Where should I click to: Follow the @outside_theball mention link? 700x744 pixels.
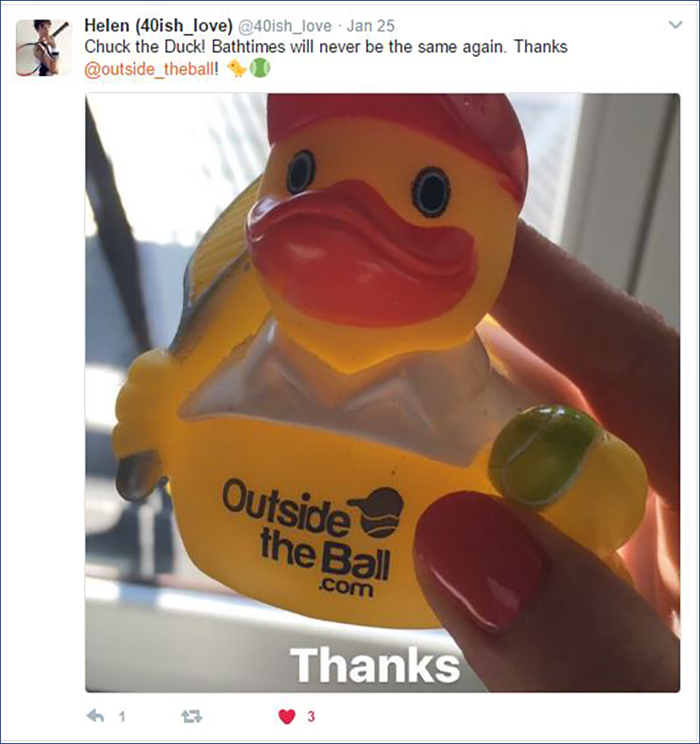[x=149, y=69]
